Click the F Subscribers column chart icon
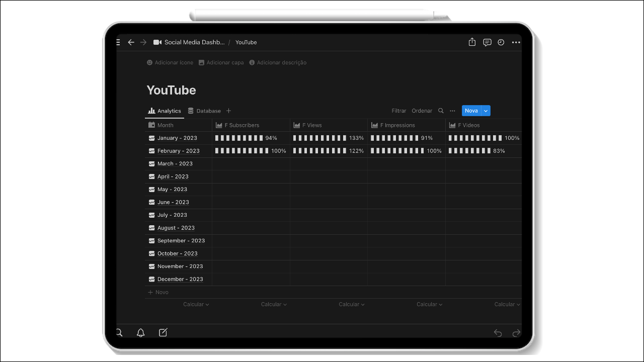The image size is (644, 362). [219, 125]
